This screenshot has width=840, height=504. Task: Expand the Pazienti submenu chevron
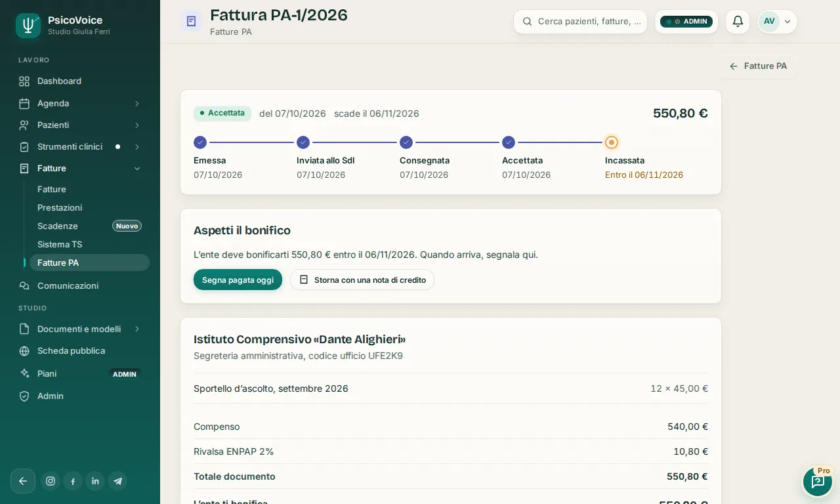pyautogui.click(x=137, y=125)
